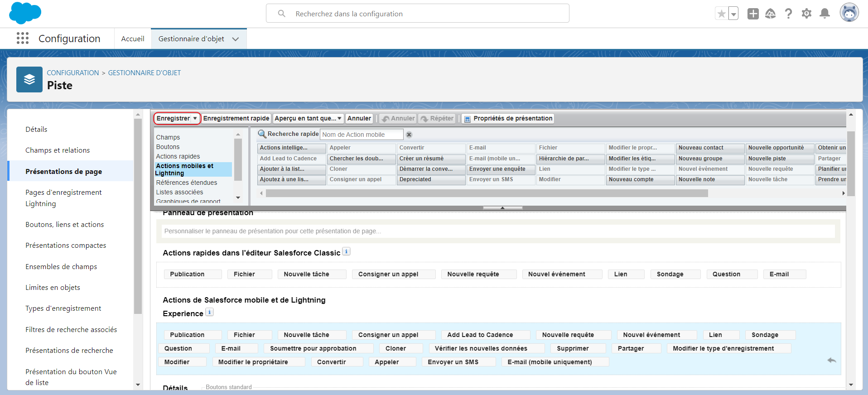Click the palette horizontal scrollbar
Viewport: 868px width, 395px height.
click(x=487, y=193)
